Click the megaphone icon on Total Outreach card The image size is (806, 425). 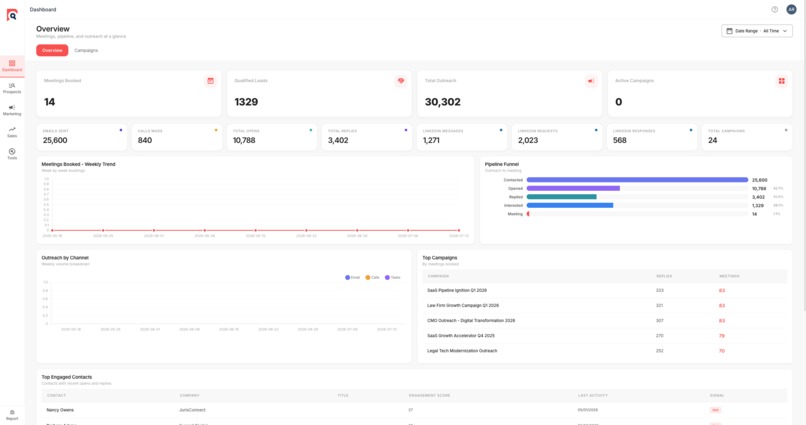pyautogui.click(x=591, y=81)
